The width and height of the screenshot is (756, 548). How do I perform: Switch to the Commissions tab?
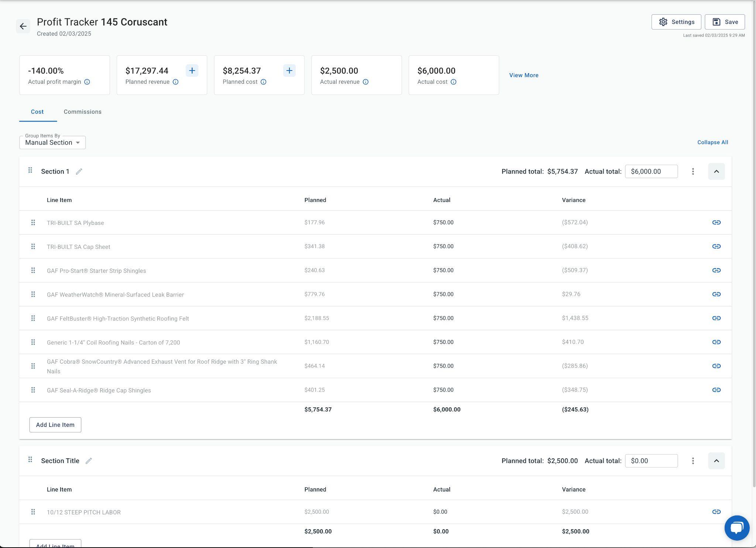(x=82, y=112)
